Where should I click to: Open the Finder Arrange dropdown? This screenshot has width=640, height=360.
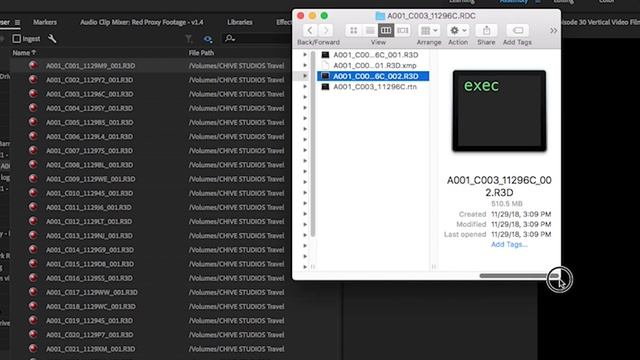tap(429, 30)
